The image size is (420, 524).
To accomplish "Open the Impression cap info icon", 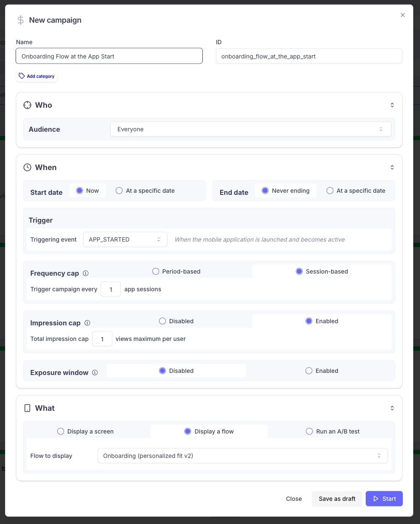I will [88, 323].
